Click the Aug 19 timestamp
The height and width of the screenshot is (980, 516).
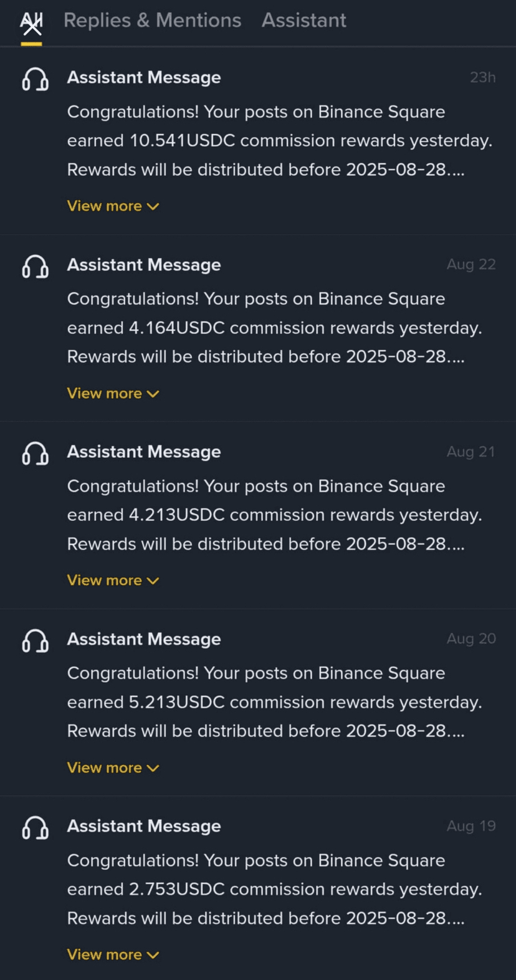[471, 826]
